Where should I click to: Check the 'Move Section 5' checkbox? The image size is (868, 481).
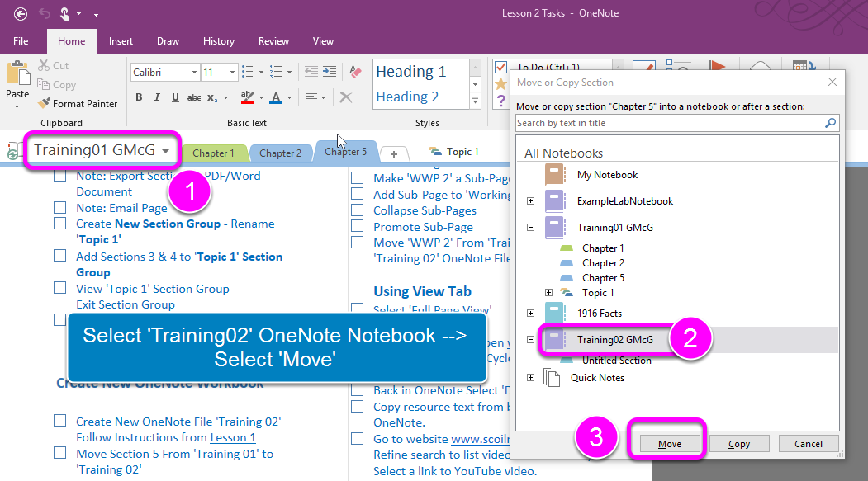[x=59, y=453]
